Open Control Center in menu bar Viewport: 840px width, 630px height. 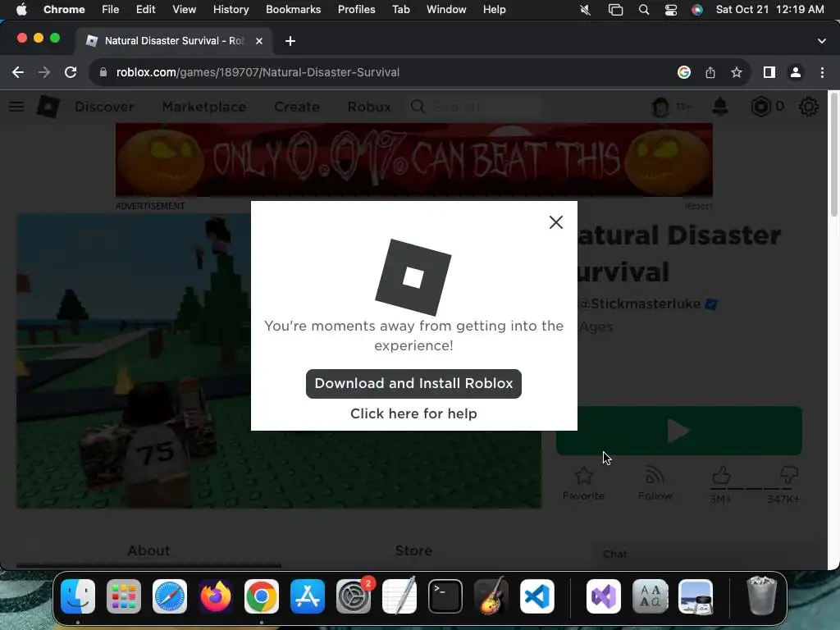(671, 10)
